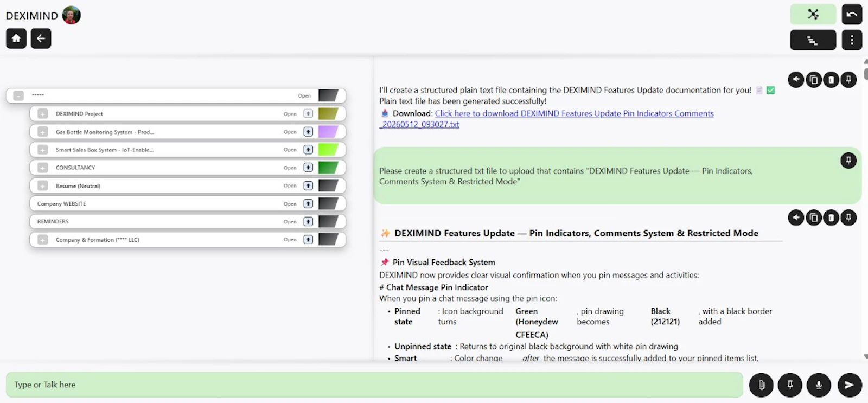Click the undo arrow button top right
Screen dimensions: 868x403
(x=852, y=14)
